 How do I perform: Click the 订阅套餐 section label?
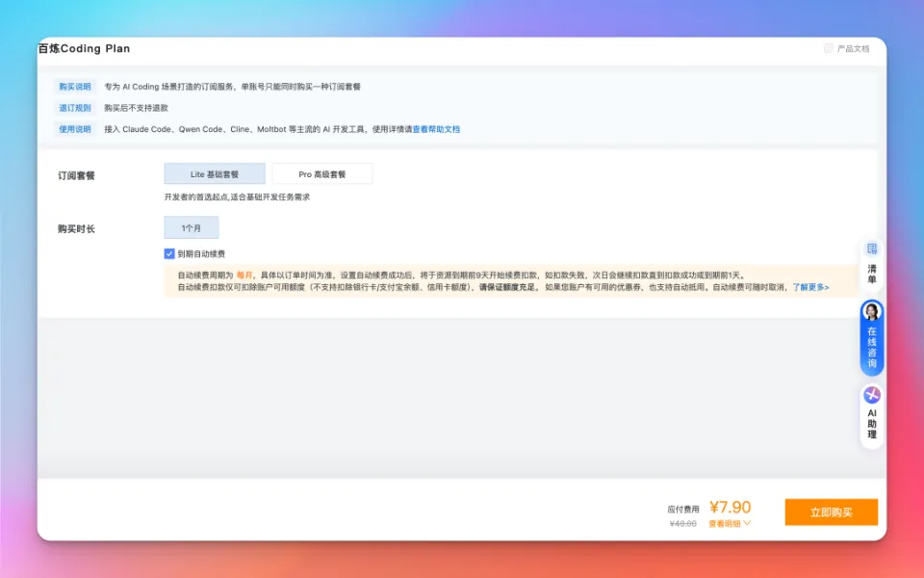click(x=77, y=175)
